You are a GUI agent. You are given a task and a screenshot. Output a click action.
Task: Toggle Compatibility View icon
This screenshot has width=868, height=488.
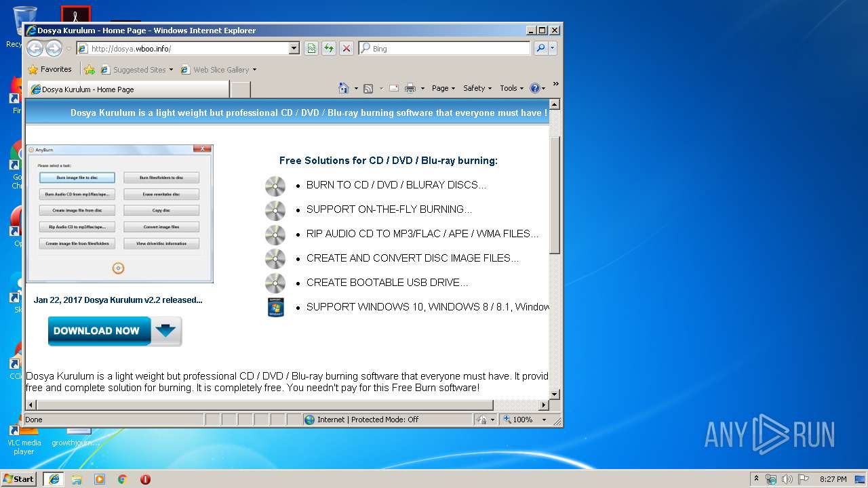[311, 48]
